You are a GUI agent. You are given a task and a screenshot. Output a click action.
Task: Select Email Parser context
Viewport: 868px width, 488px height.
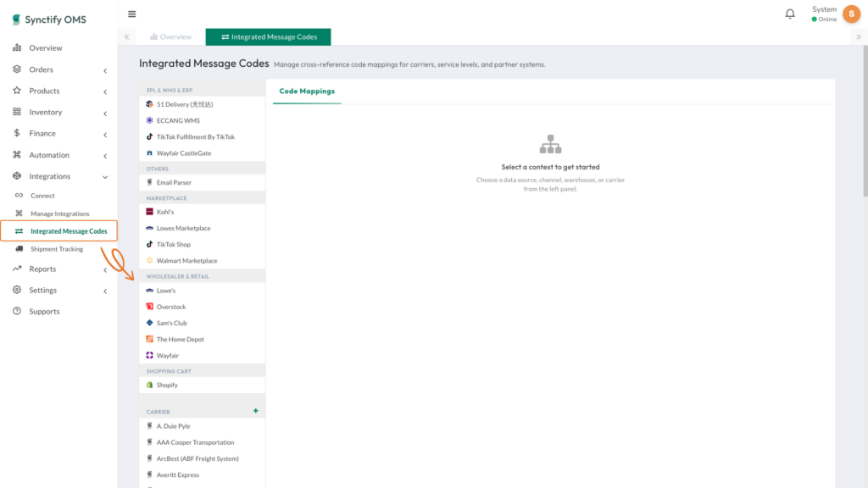[202, 182]
